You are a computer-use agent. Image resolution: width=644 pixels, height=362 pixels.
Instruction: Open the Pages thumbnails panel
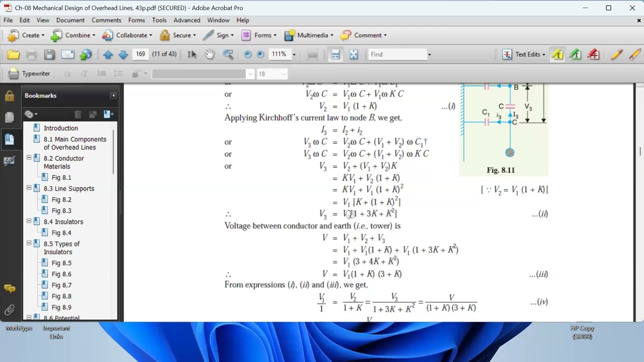click(x=10, y=117)
